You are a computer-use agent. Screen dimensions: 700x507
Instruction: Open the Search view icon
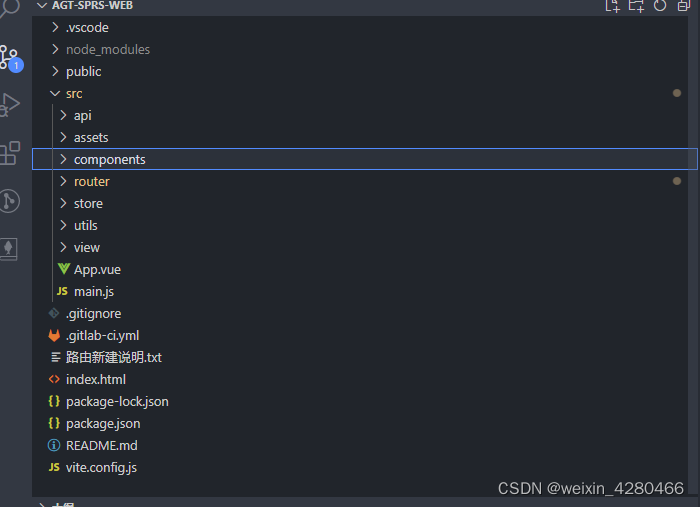coord(10,8)
